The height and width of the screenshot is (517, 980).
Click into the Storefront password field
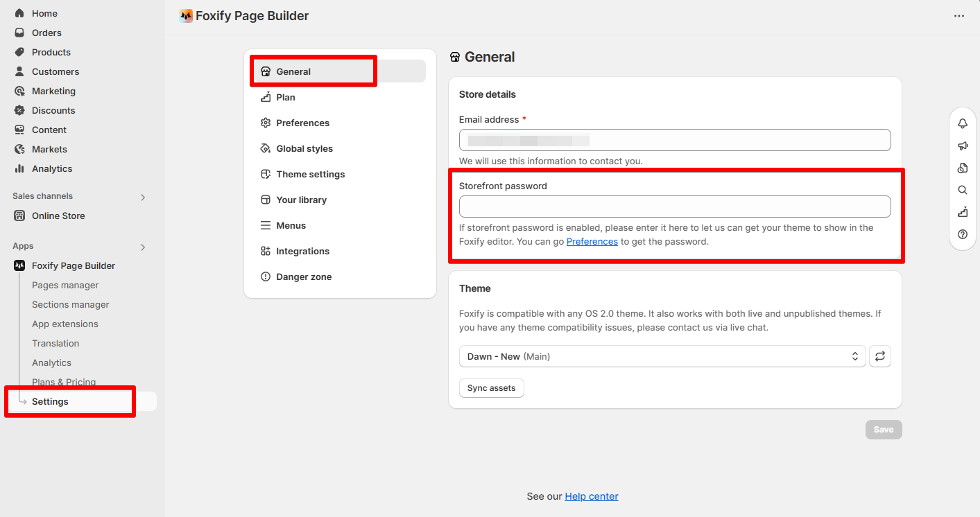point(675,207)
